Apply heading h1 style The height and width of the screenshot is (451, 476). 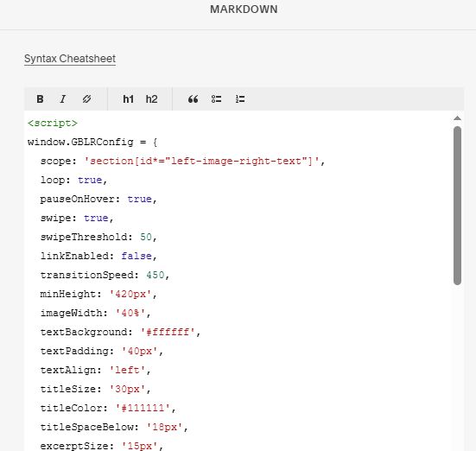128,99
